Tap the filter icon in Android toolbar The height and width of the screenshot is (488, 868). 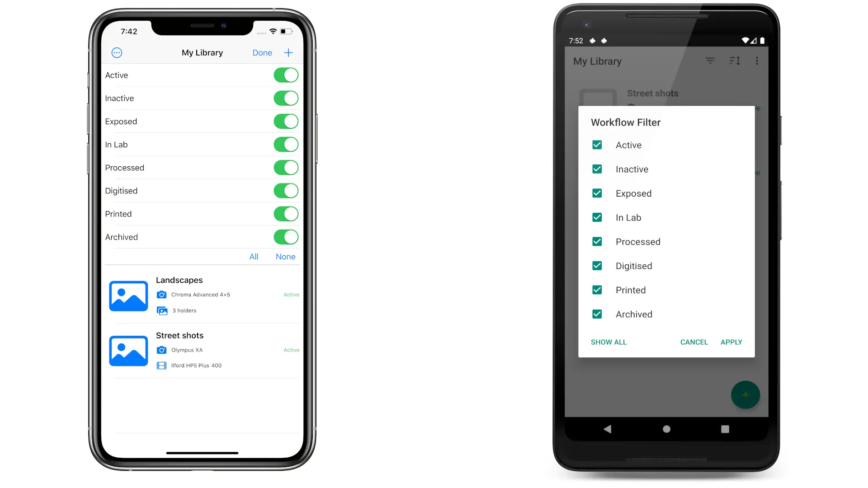coord(710,61)
